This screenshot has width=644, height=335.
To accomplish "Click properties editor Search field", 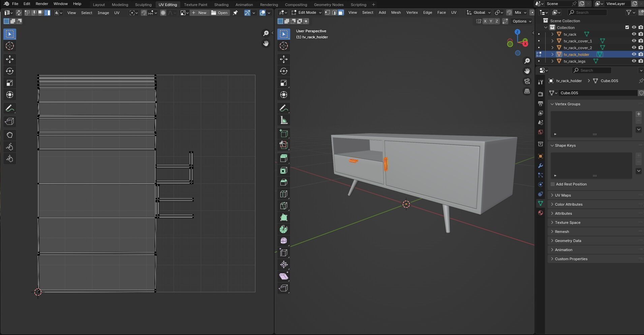I will tap(592, 70).
